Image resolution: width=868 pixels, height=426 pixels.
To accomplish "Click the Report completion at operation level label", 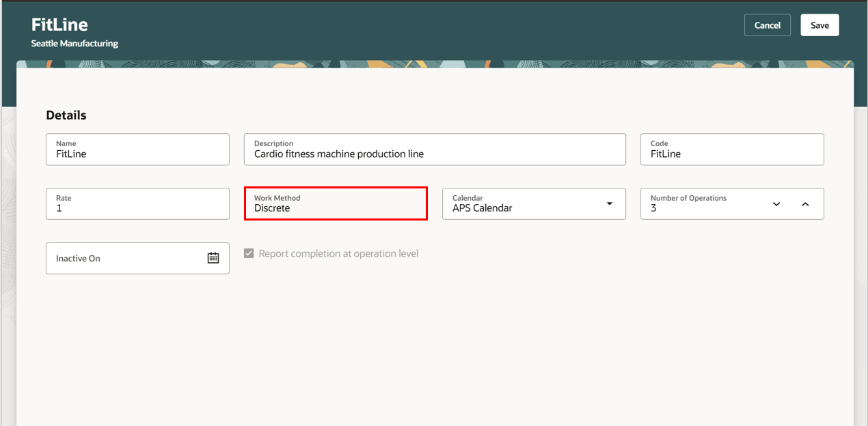I will (338, 253).
